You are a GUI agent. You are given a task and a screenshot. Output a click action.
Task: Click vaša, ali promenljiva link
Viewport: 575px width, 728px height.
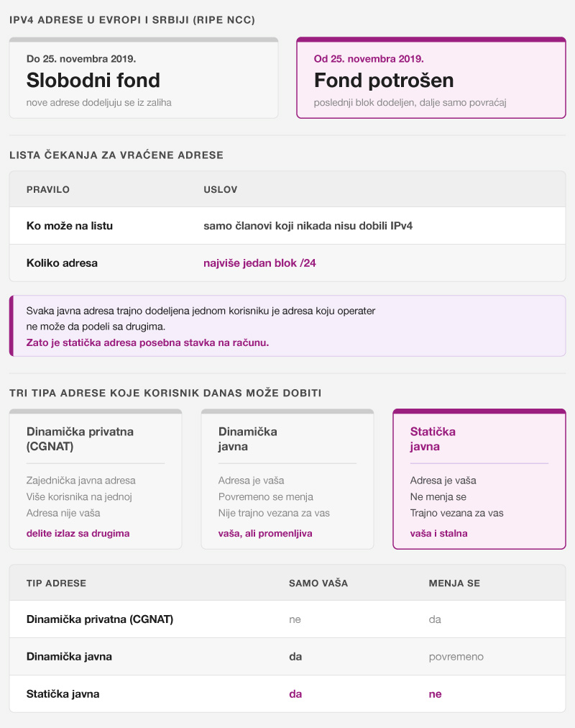click(265, 534)
